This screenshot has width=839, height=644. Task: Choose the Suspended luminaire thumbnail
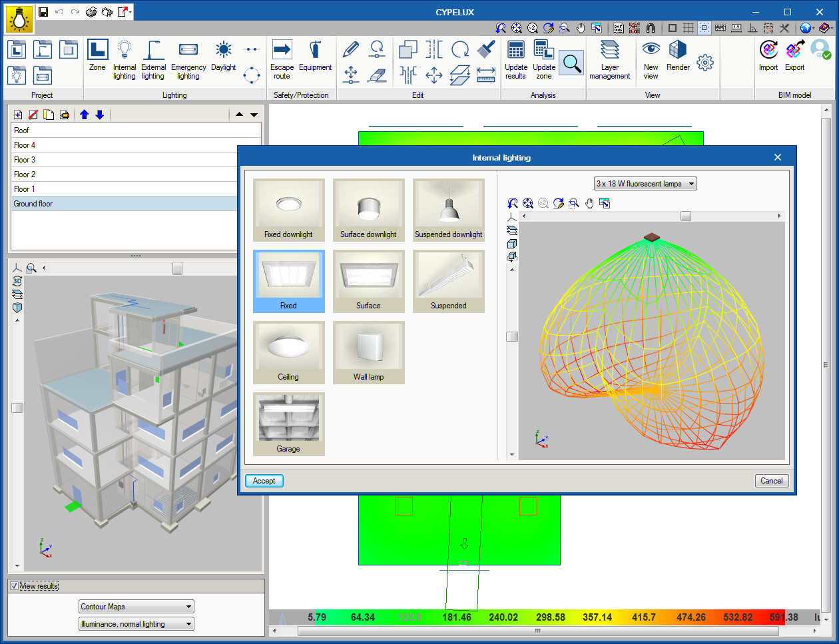click(x=449, y=281)
